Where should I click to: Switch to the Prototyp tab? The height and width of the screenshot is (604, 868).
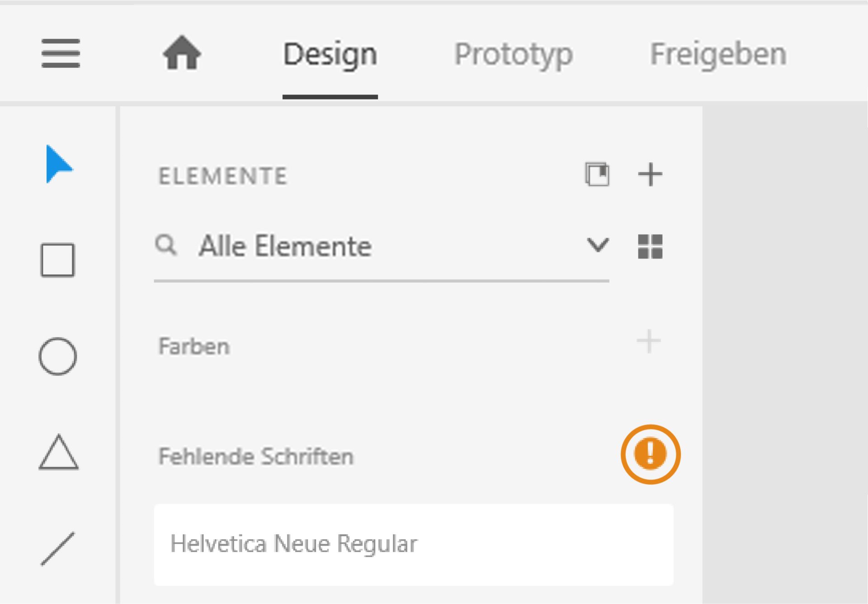[x=513, y=54]
